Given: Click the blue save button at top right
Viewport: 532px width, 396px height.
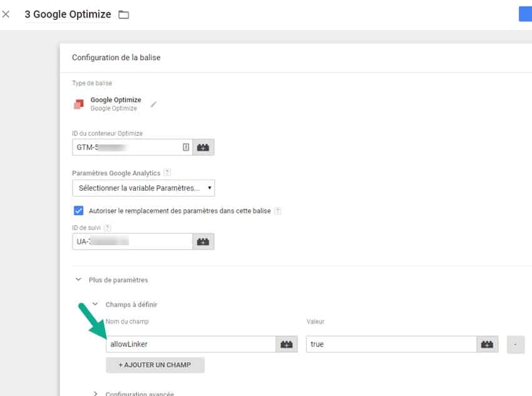Looking at the screenshot, I should [x=526, y=14].
